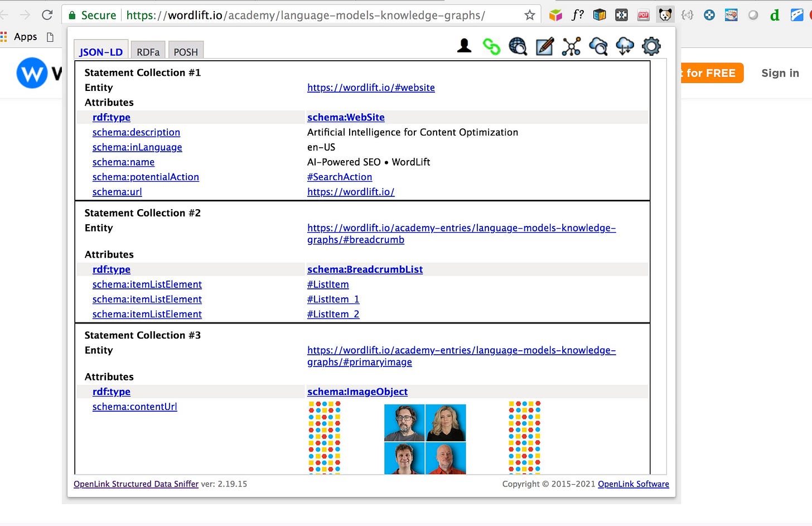Viewport: 812px width, 526px height.
Task: Click the green chain link icon
Action: pos(491,46)
